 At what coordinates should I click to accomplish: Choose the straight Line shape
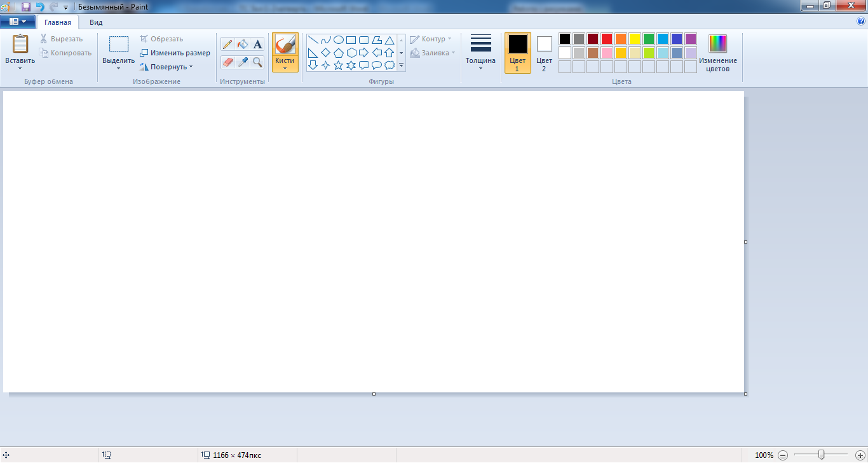[x=313, y=40]
